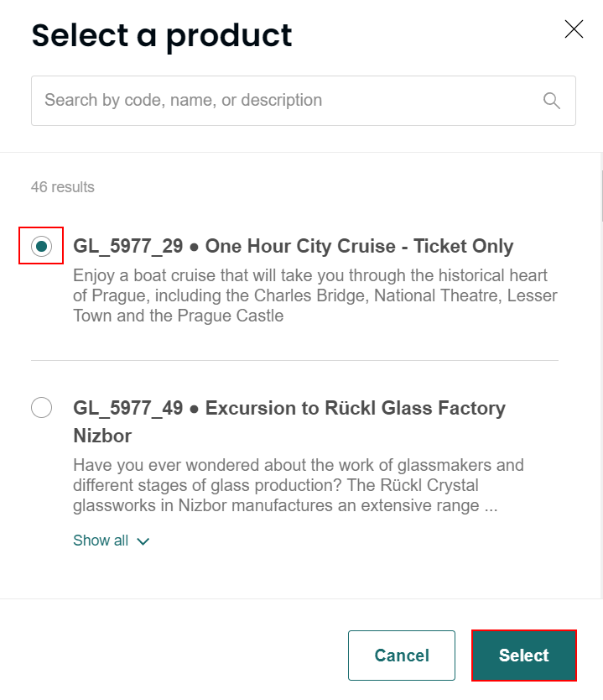This screenshot has width=603, height=700.
Task: Choose the Excursion to Rückl Glass Factory option
Action: click(41, 408)
